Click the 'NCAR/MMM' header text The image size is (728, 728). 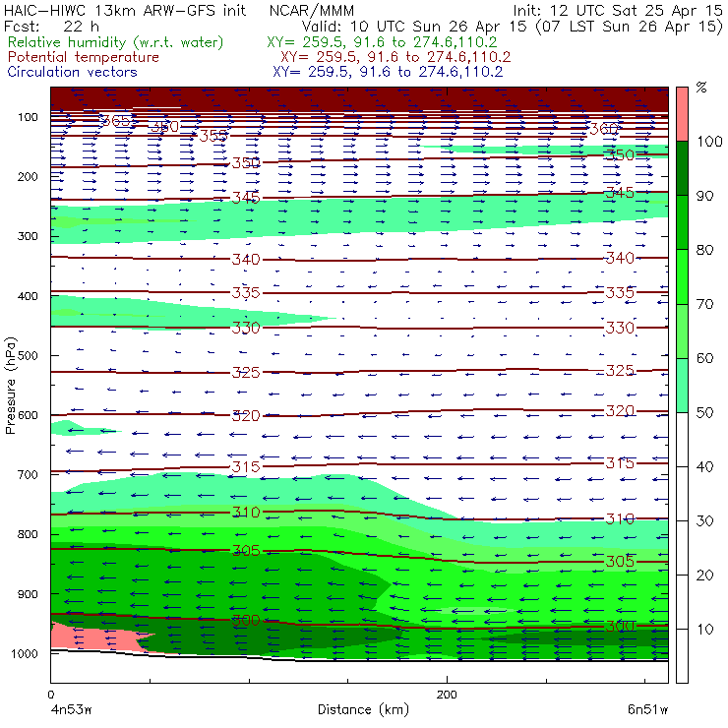pyautogui.click(x=312, y=10)
